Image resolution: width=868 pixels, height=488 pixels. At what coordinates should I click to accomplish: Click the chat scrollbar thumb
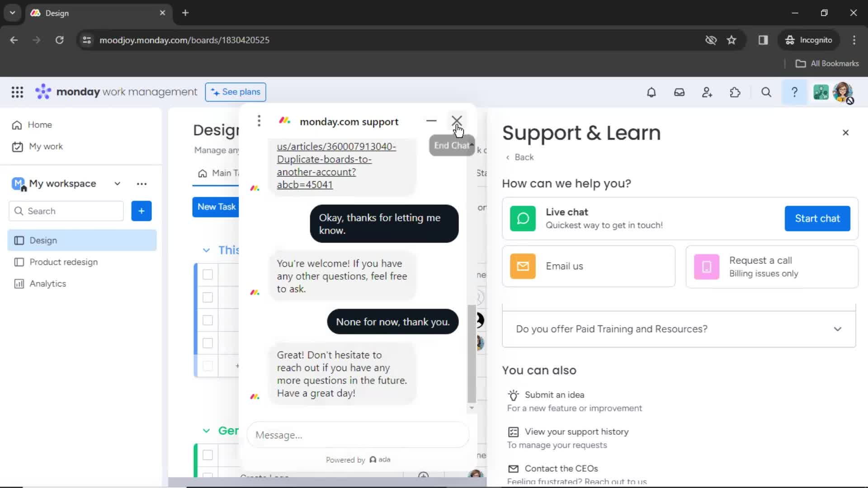pos(472,354)
